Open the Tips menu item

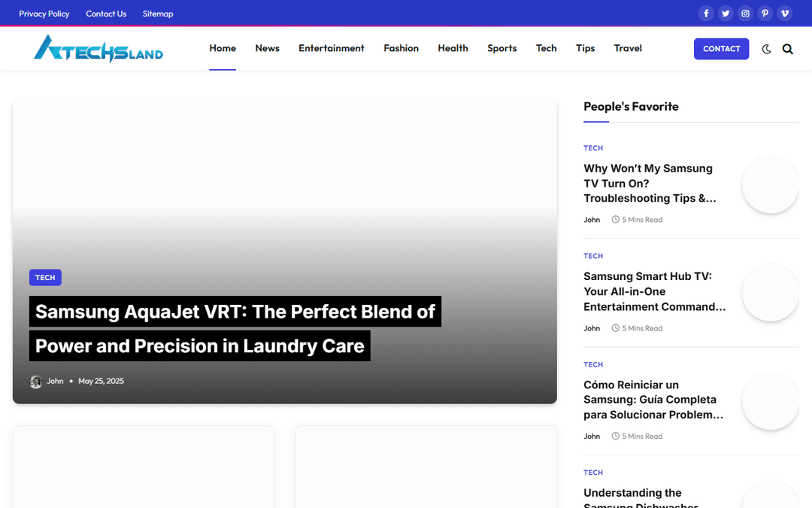585,48
